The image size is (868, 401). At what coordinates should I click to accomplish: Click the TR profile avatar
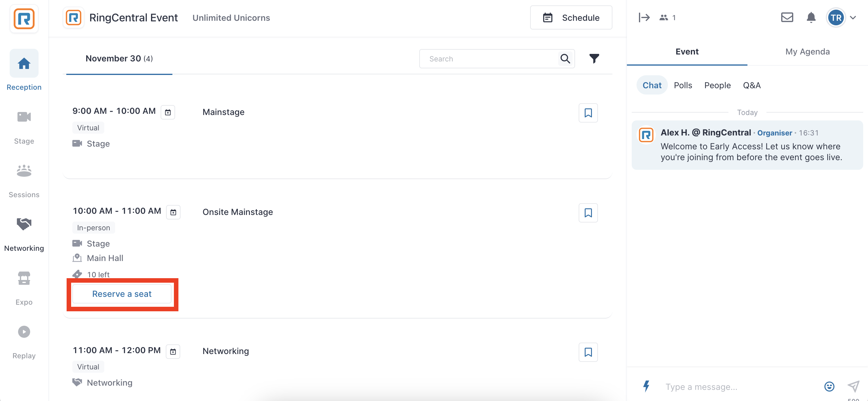point(835,17)
